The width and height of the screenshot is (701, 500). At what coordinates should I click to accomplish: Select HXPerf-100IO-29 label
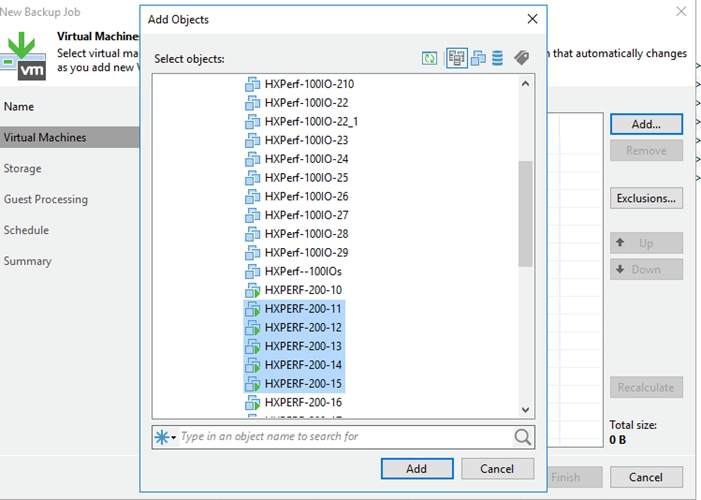[306, 253]
